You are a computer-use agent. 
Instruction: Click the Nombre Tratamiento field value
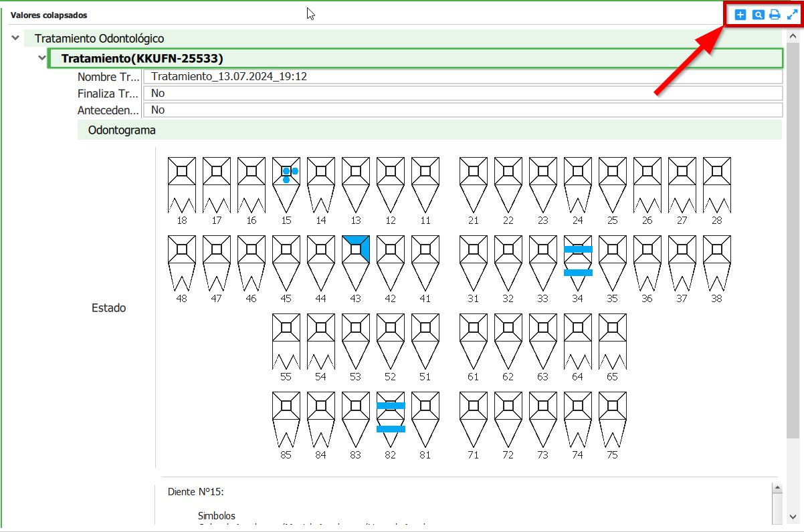[x=462, y=76]
